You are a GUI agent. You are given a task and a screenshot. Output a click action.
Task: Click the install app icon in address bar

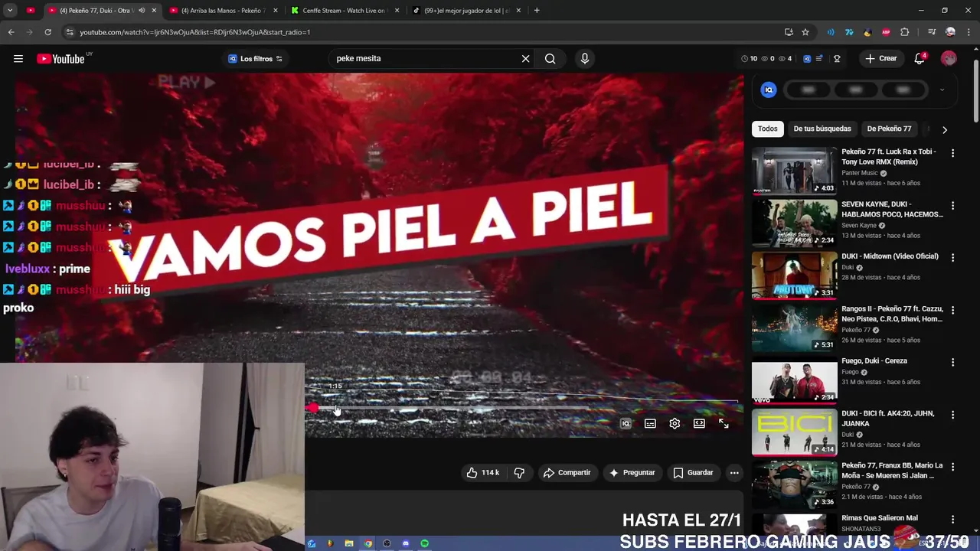point(789,32)
